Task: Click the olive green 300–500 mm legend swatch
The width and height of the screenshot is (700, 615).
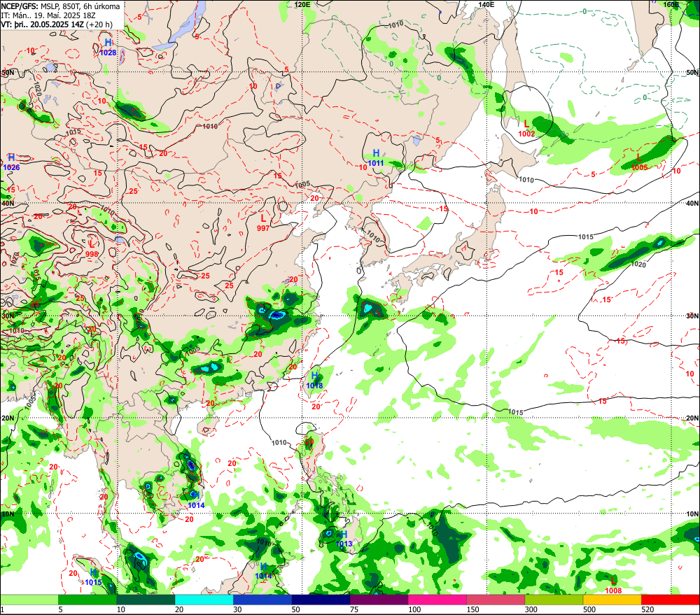Action: coord(554,600)
